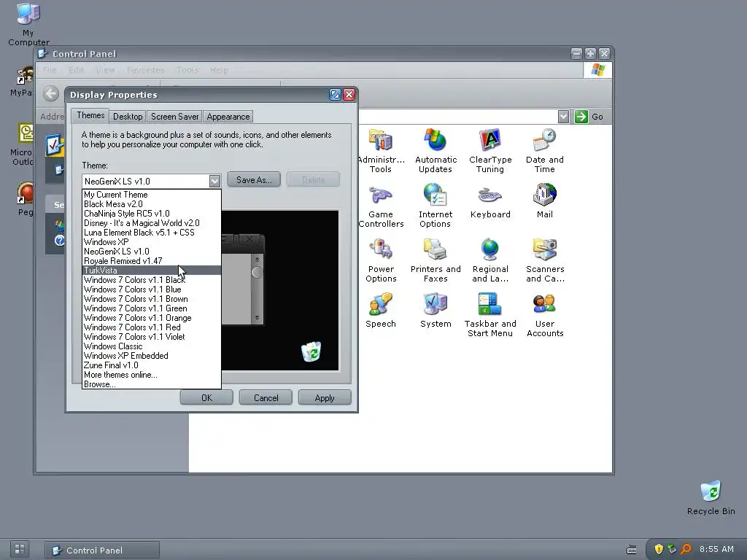The height and width of the screenshot is (560, 747).
Task: Select More themes online... entry
Action: [x=152, y=375]
